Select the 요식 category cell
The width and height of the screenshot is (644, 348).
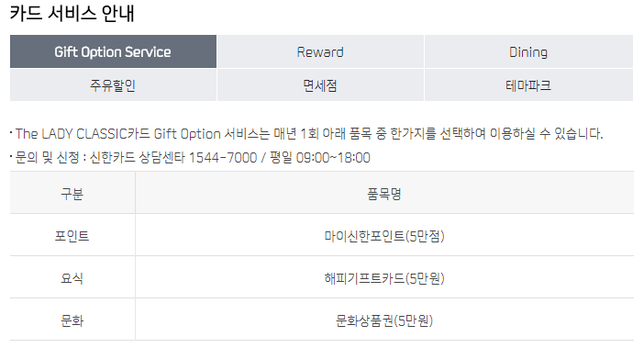[x=72, y=278]
